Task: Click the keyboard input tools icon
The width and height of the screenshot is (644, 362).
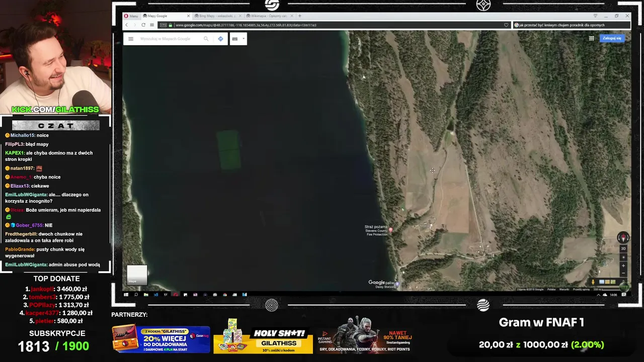Action: 235,39
